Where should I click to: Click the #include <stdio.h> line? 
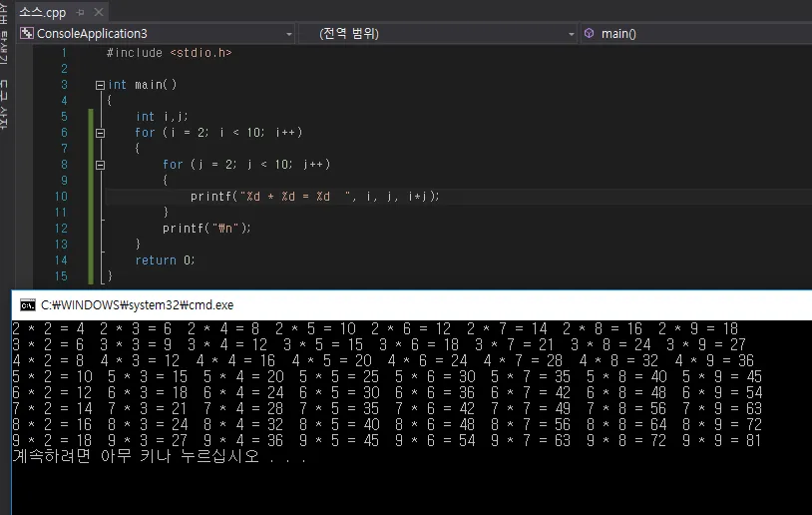click(169, 53)
